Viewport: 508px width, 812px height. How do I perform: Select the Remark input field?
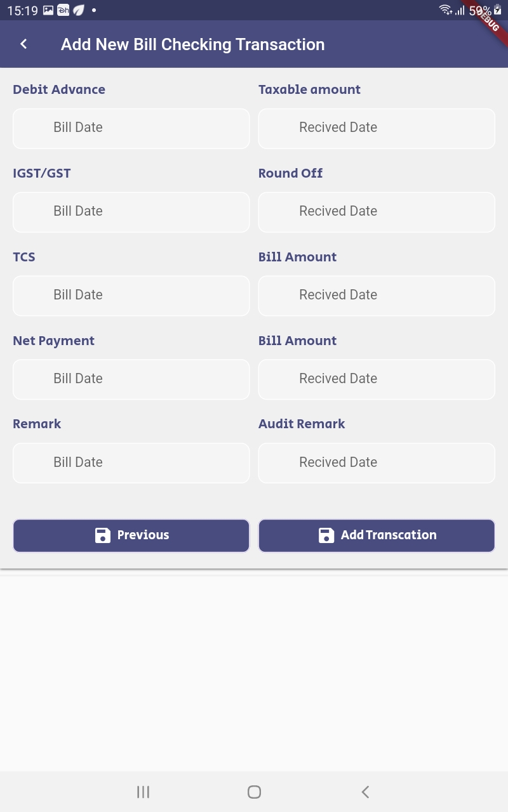point(131,463)
